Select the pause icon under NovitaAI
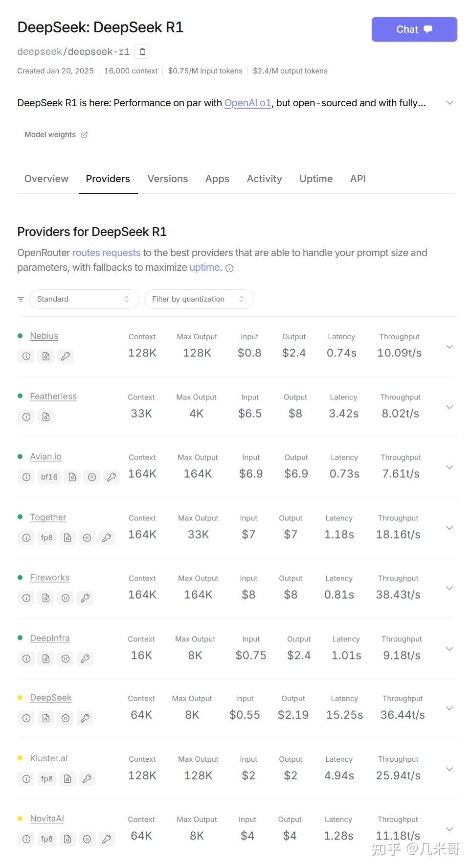Screen dimensions: 472x868 click(x=87, y=839)
